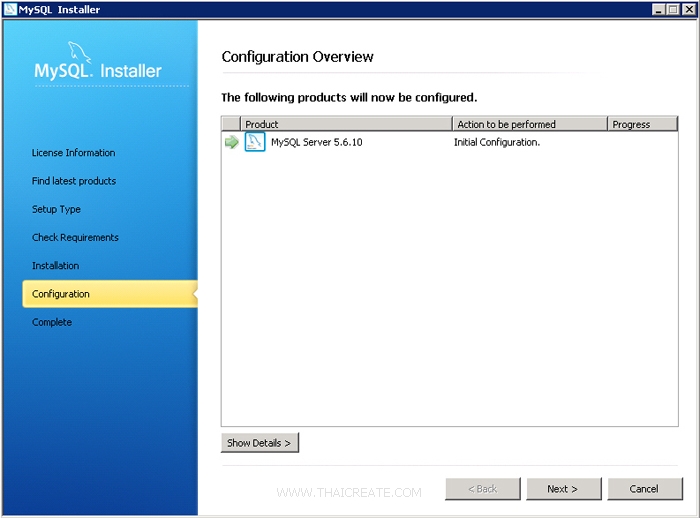
Task: Open the Find latest products step
Action: point(74,181)
